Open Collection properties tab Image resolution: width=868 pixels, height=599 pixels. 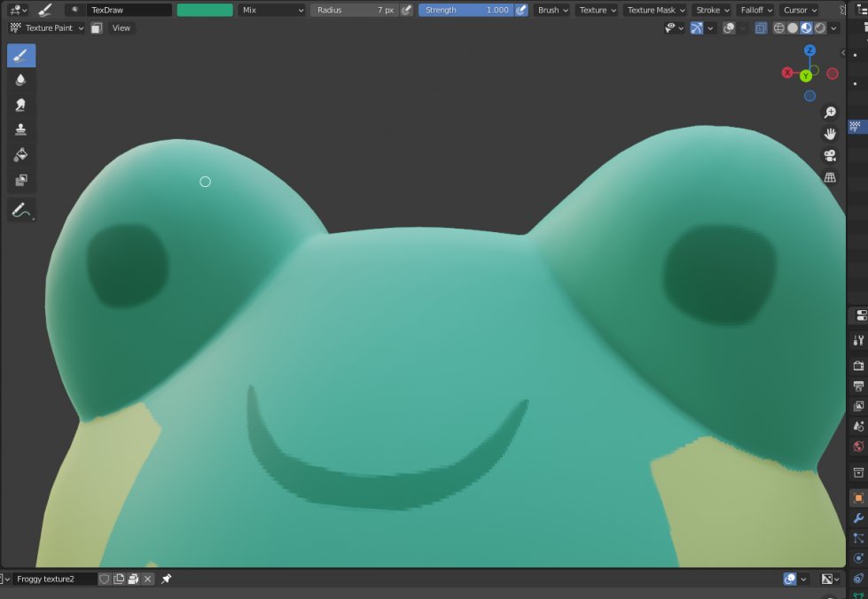pyautogui.click(x=858, y=472)
